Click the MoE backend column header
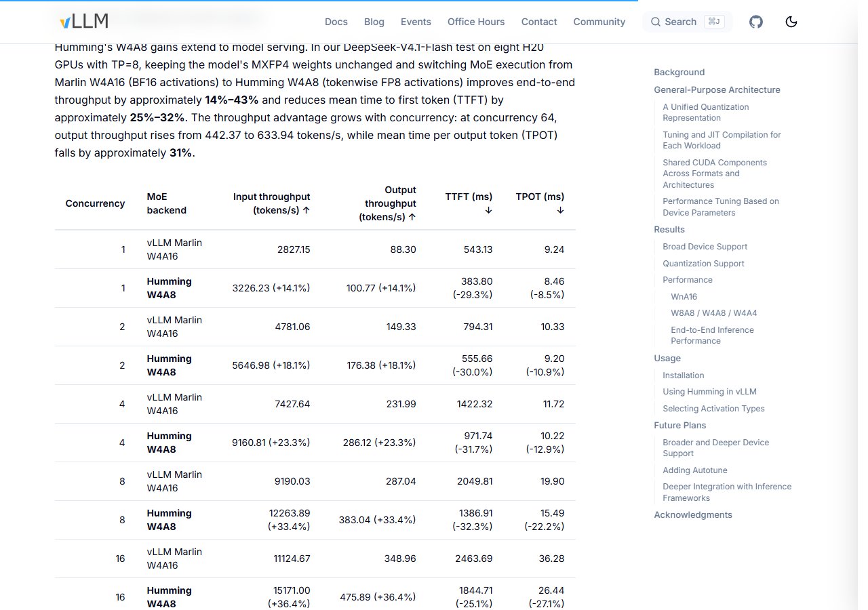Image resolution: width=868 pixels, height=610 pixels. pyautogui.click(x=167, y=203)
